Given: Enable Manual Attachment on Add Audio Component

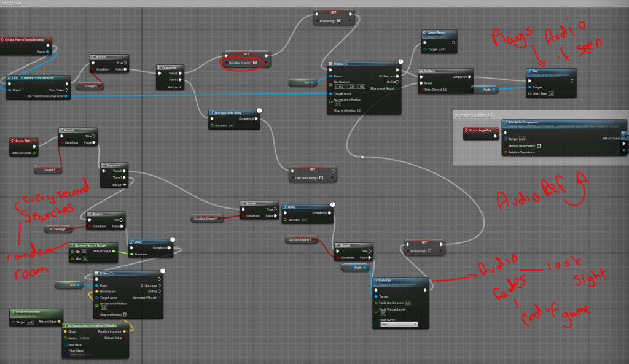Looking at the screenshot, I should (x=539, y=146).
